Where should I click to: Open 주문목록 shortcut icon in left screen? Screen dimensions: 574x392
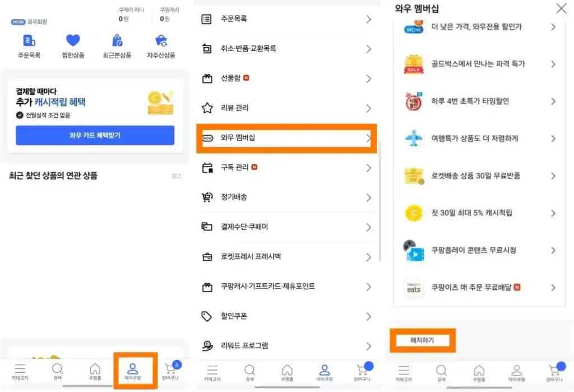coord(29,40)
